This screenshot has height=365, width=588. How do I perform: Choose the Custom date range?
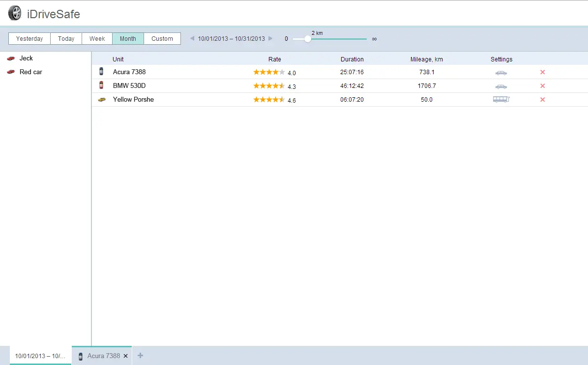click(162, 39)
